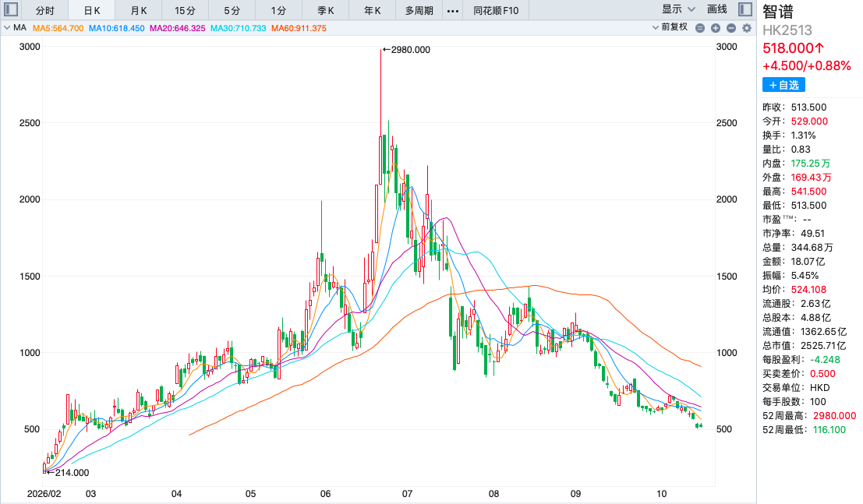
Task: Click the MA10:618.450 label
Action: (117, 28)
